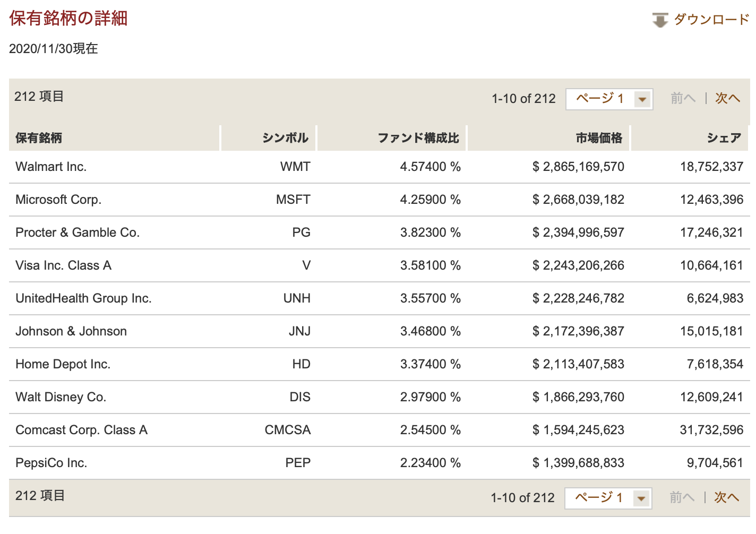This screenshot has width=756, height=534.
Task: Click the 4.57400 % fund weight
Action: pyautogui.click(x=430, y=167)
